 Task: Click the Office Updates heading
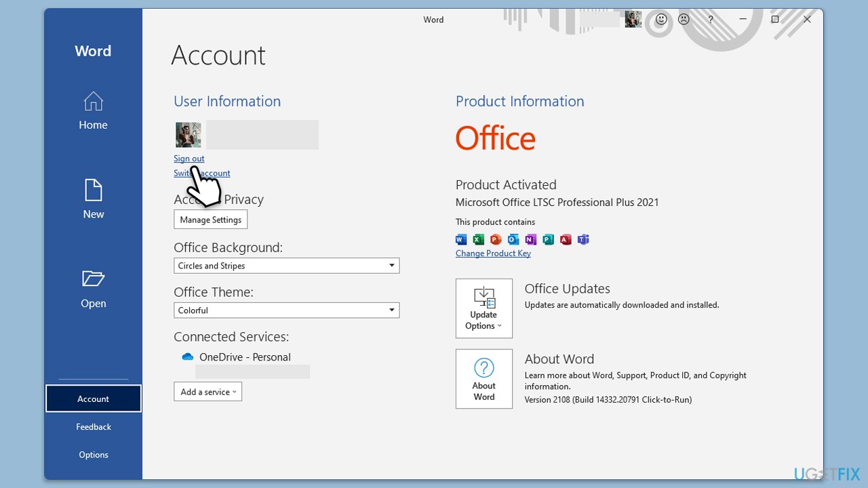click(x=567, y=289)
